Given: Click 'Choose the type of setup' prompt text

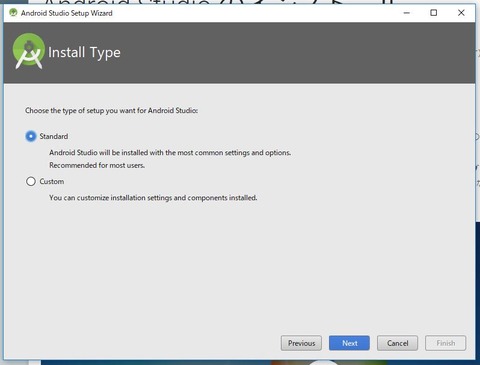Looking at the screenshot, I should coord(111,111).
